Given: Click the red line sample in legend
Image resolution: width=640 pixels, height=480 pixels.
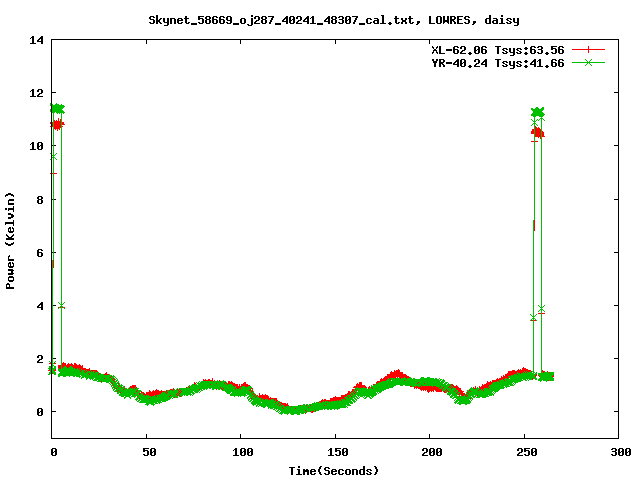Looking at the screenshot, I should click(588, 50).
